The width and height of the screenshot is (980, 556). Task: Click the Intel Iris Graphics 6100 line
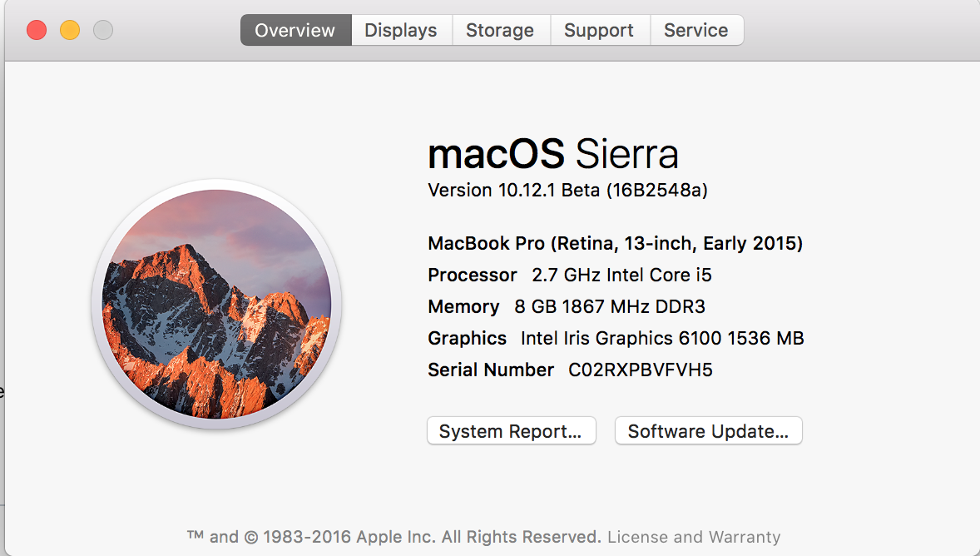coord(616,339)
